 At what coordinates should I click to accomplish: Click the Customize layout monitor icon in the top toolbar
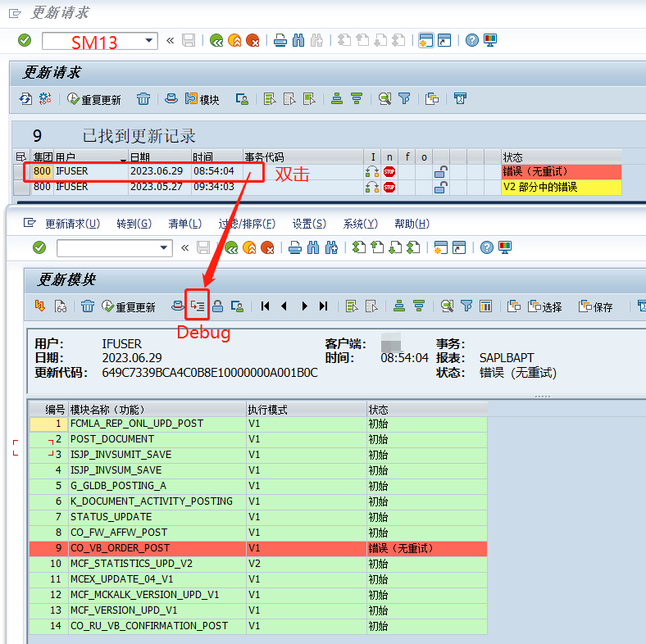490,40
